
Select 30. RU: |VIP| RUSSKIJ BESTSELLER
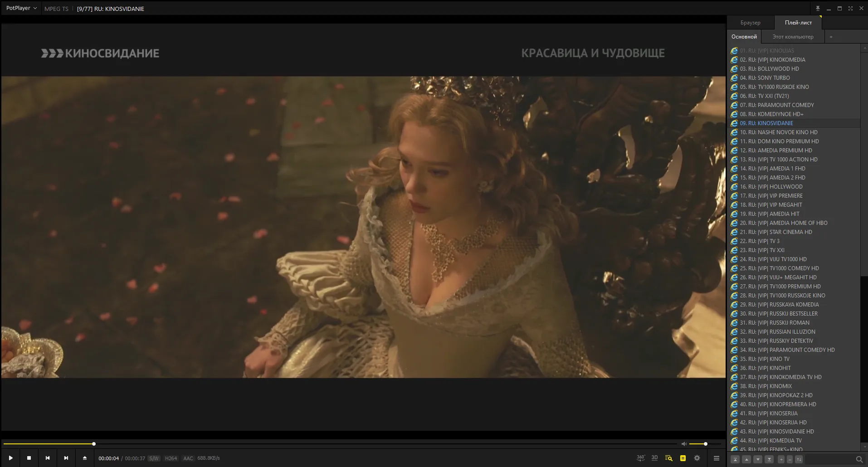(x=794, y=314)
